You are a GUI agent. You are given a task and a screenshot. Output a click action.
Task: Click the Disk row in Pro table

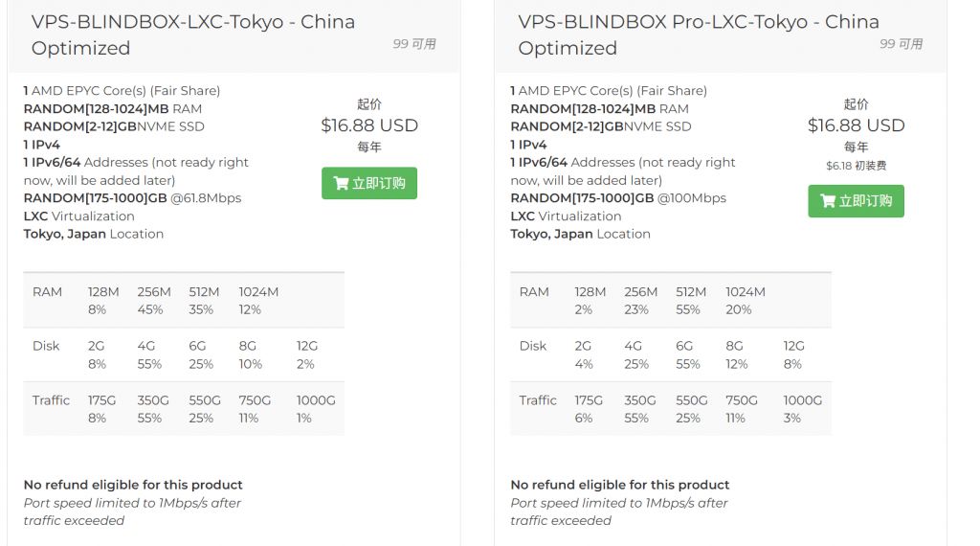[671, 354]
